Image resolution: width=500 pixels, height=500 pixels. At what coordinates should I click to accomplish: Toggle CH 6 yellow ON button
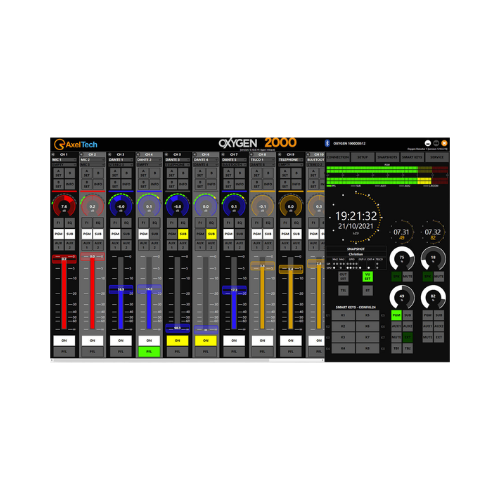tap(206, 341)
